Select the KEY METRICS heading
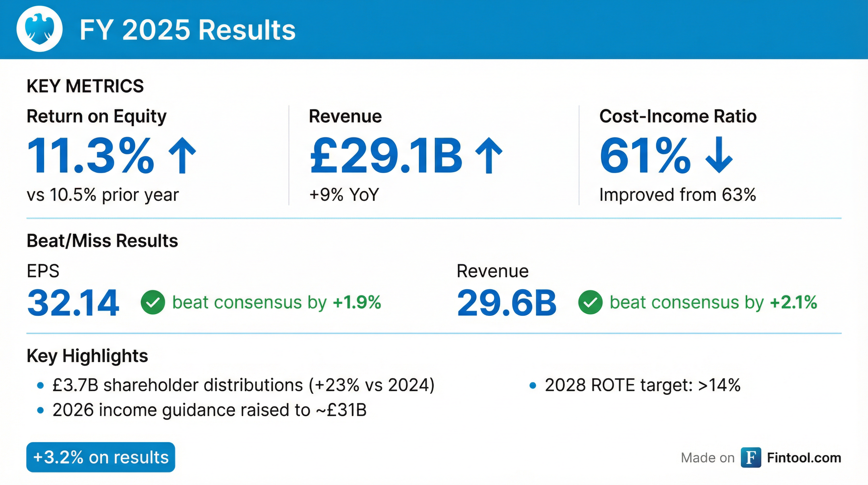The image size is (868, 485). click(85, 86)
